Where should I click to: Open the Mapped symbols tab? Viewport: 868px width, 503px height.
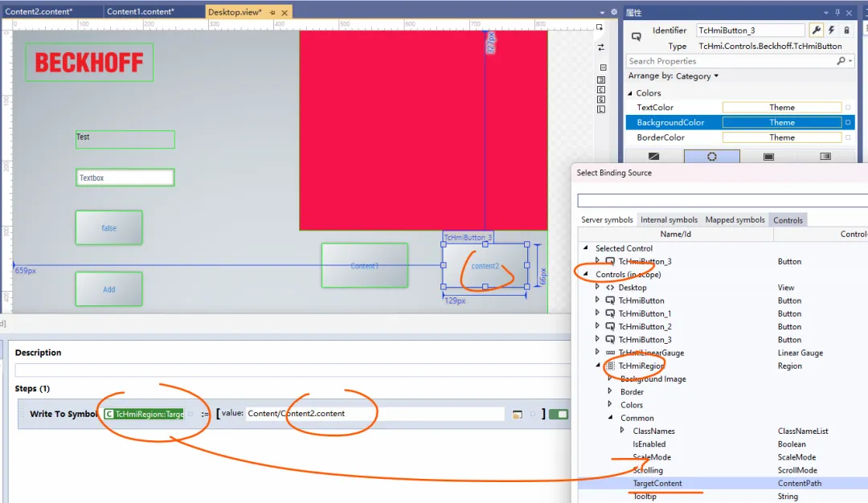(735, 219)
